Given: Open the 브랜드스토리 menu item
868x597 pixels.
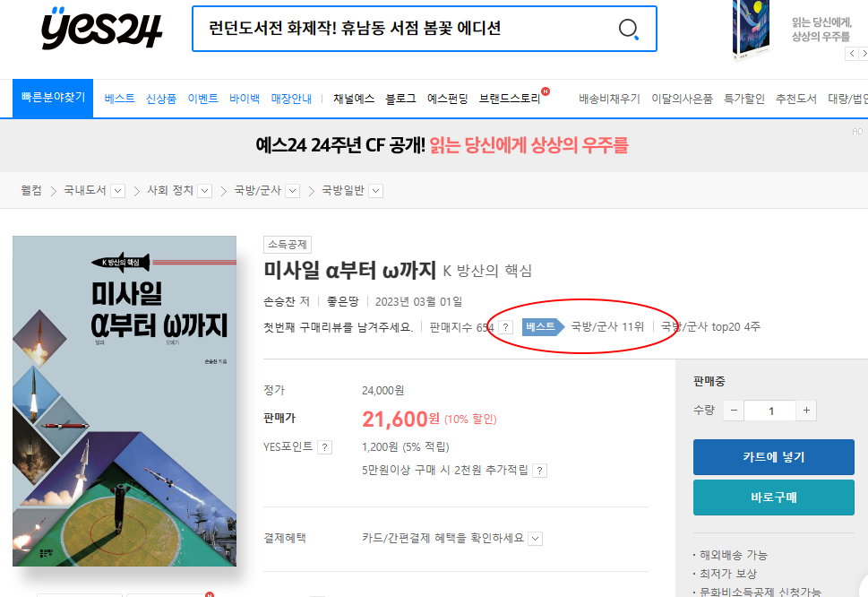Looking at the screenshot, I should click(x=510, y=99).
